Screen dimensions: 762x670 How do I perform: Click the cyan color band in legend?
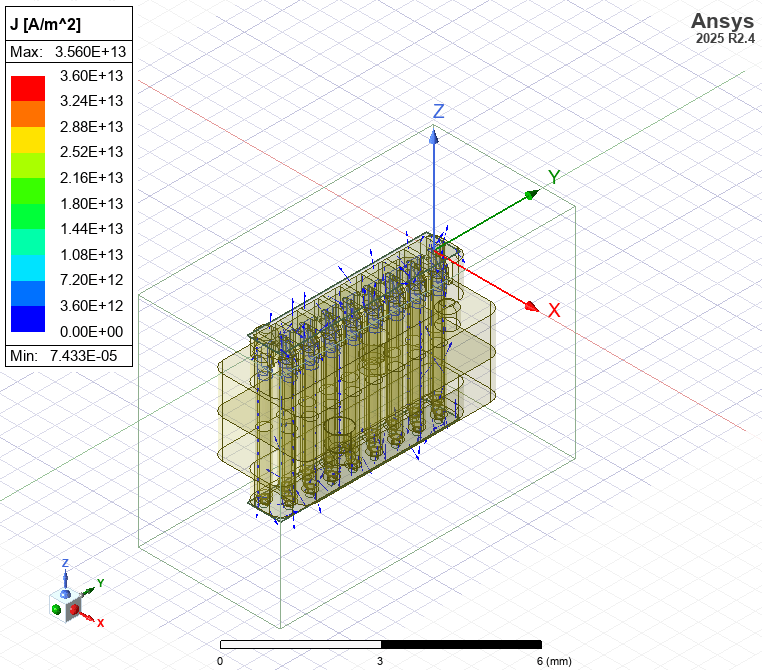click(28, 268)
